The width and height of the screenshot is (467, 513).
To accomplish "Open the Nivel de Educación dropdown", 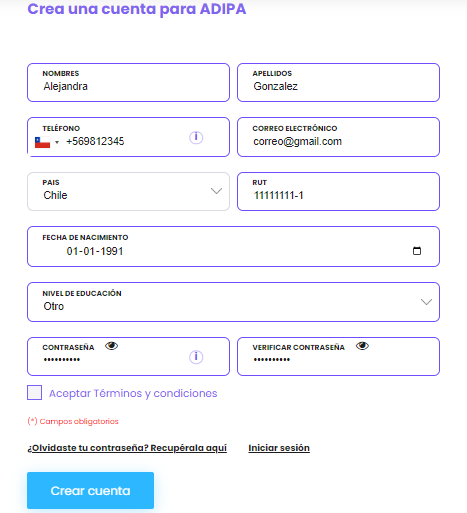I will pyautogui.click(x=233, y=302).
